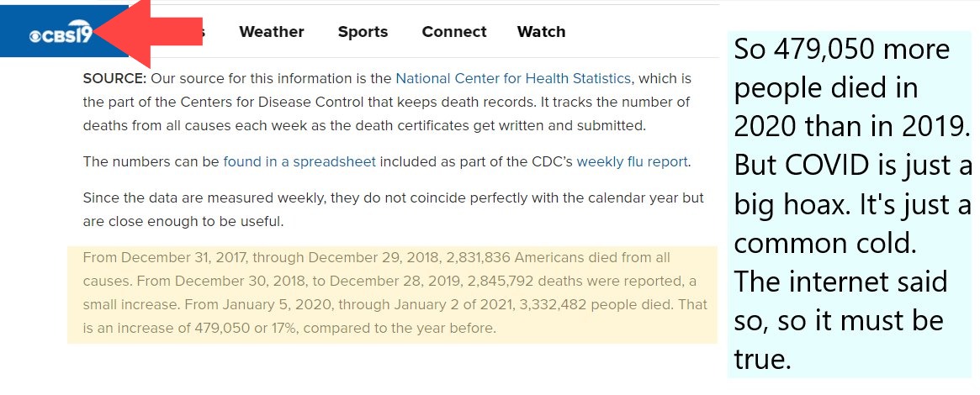Click the partly hidden nav item behind arrow
The width and height of the screenshot is (980, 395).
(199, 32)
